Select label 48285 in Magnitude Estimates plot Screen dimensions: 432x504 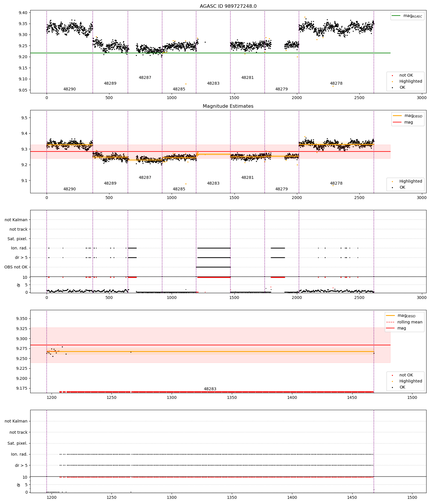point(179,189)
